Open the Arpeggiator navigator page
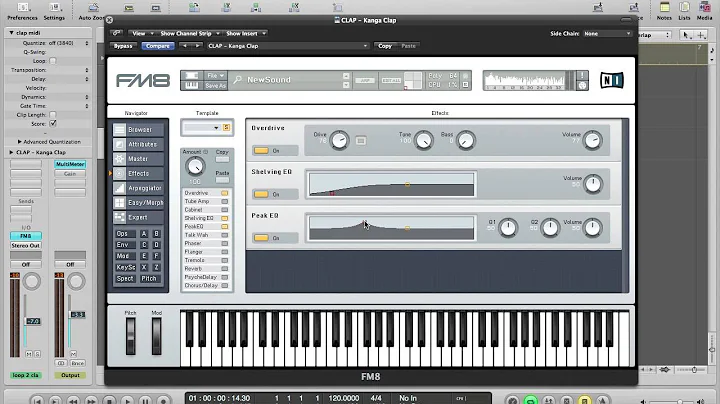Viewport: 720px width, 404px height. pyautogui.click(x=138, y=188)
